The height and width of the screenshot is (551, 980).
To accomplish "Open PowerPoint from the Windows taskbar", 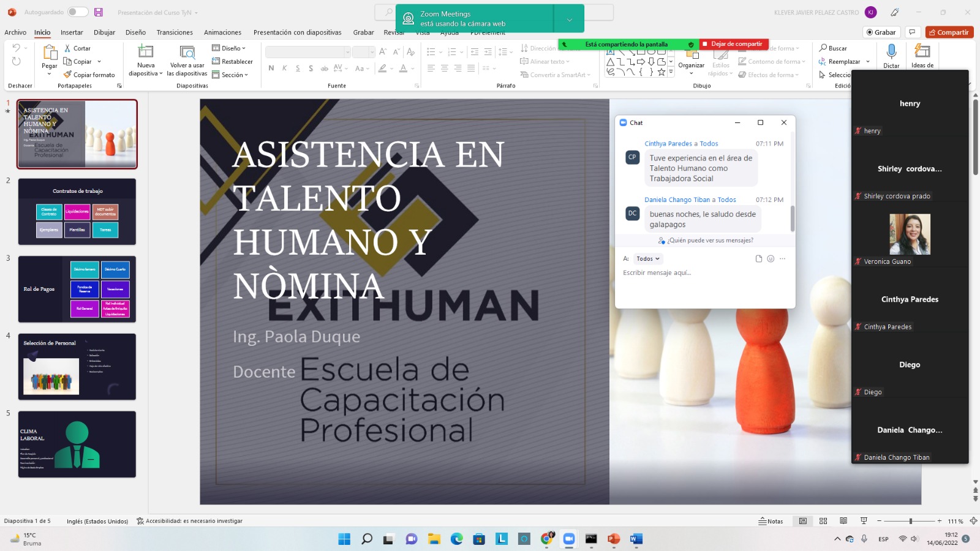I will tap(614, 539).
